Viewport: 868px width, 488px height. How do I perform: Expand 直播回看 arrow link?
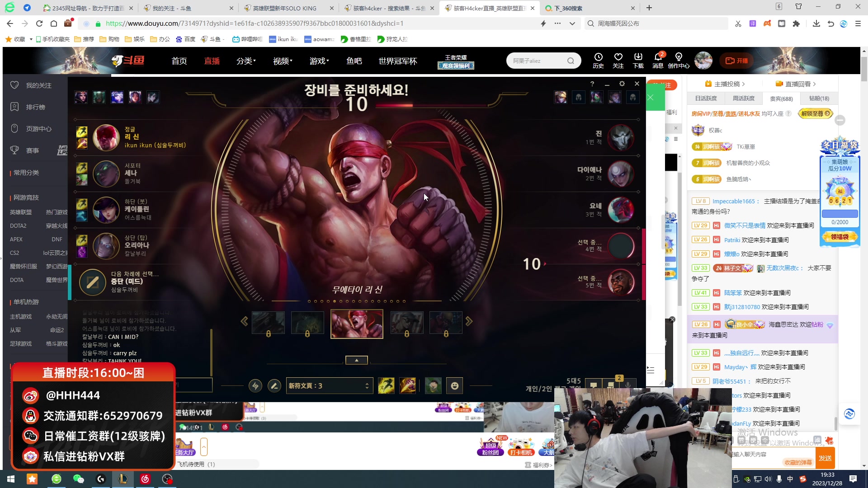796,84
